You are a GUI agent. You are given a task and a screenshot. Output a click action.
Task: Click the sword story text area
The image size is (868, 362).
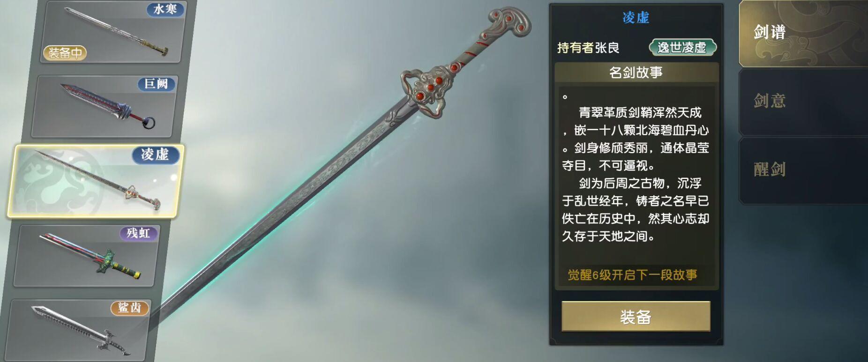coord(636,174)
